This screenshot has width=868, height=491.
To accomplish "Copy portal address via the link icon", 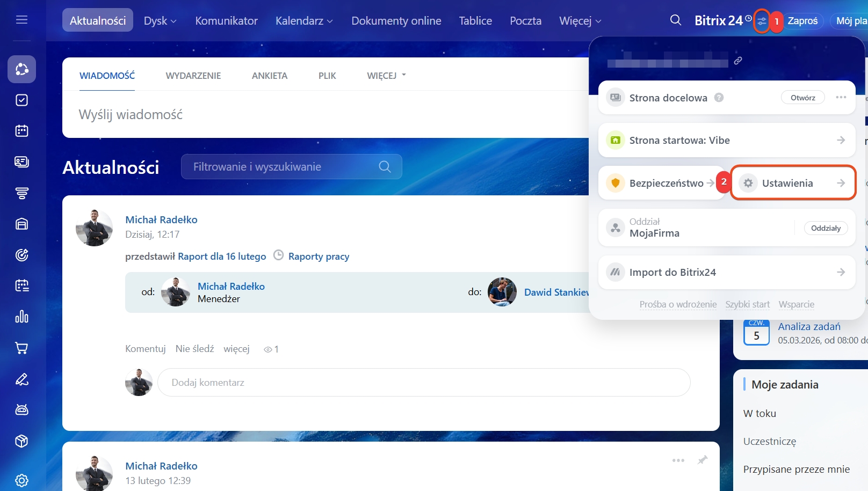I will (738, 61).
